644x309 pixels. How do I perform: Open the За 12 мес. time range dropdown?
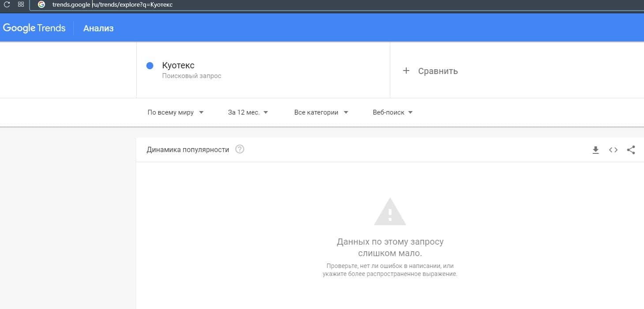[x=248, y=112]
